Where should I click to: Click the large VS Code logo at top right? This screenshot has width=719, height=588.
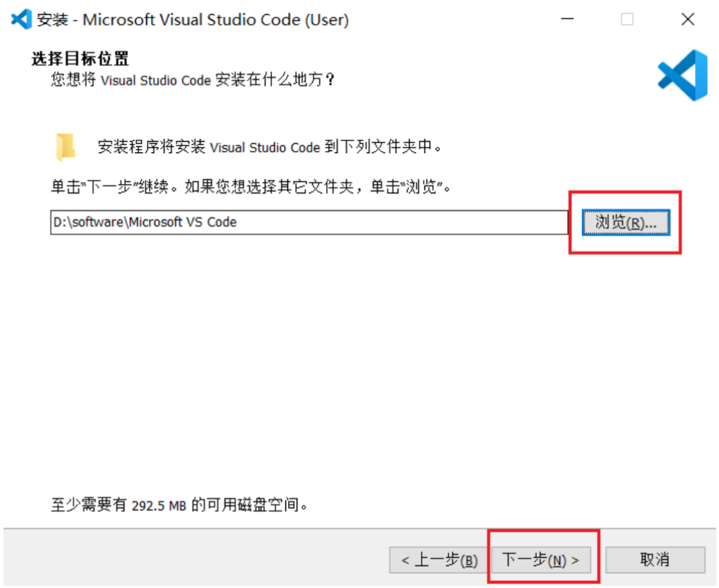click(x=682, y=75)
